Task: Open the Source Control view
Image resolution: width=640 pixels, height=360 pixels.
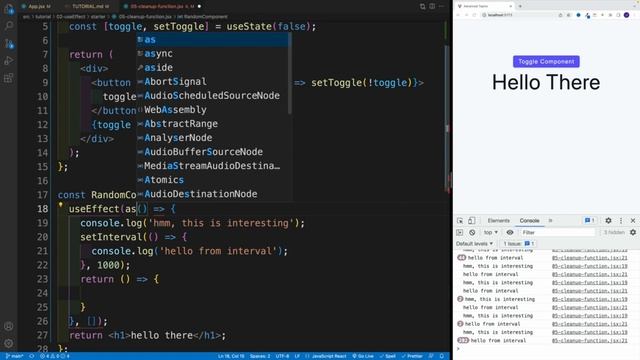Action: click(9, 43)
